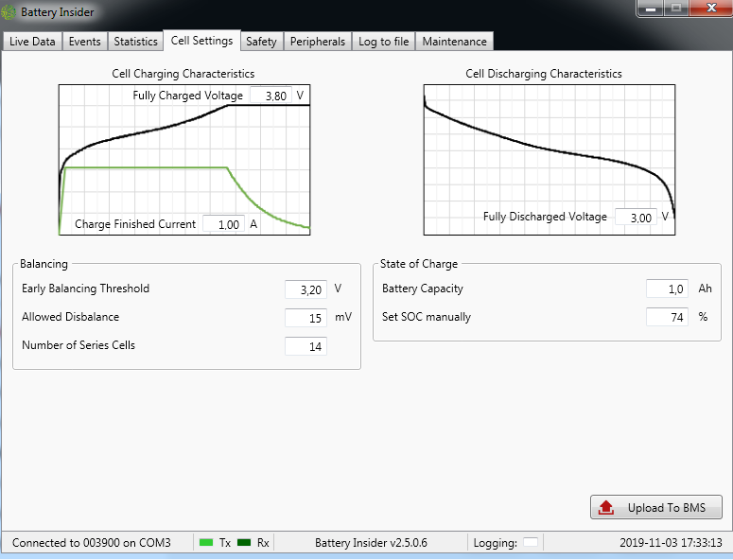Select the Charge Finished Current field

coord(223,224)
